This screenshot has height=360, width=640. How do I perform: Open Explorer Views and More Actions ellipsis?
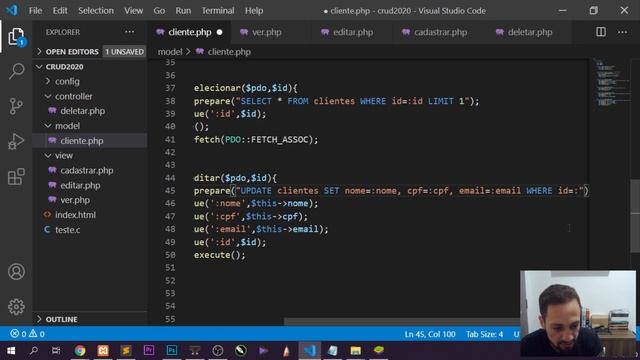click(129, 32)
